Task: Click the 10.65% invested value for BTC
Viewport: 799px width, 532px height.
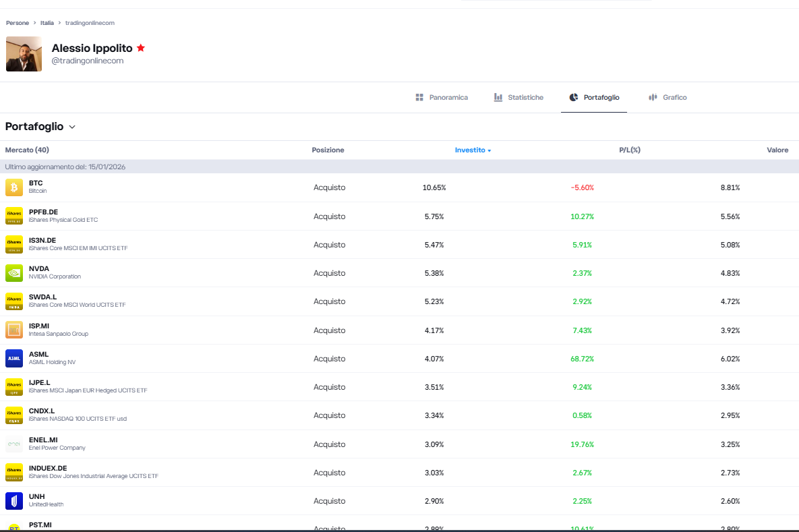Action: [434, 187]
